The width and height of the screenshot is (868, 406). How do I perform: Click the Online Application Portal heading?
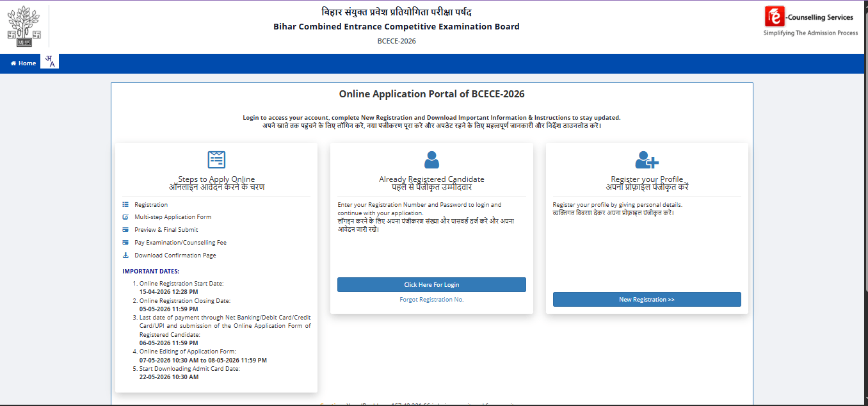[431, 93]
